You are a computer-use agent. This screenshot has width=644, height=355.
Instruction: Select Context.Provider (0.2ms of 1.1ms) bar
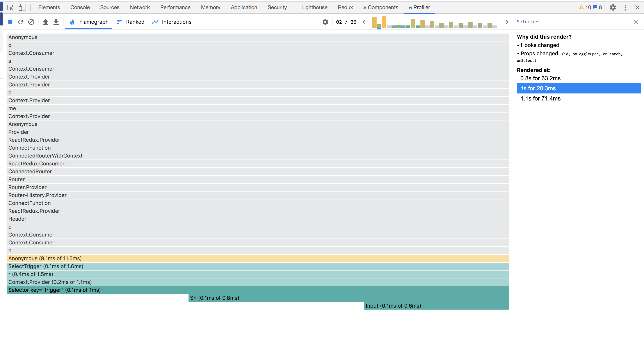pyautogui.click(x=258, y=282)
